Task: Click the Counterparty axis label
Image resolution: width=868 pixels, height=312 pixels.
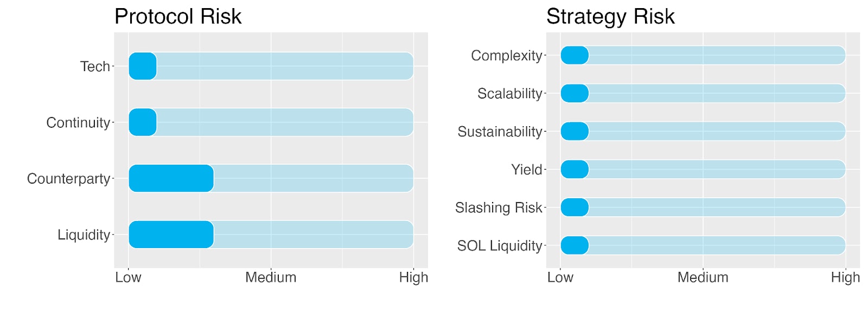Action: pos(68,179)
